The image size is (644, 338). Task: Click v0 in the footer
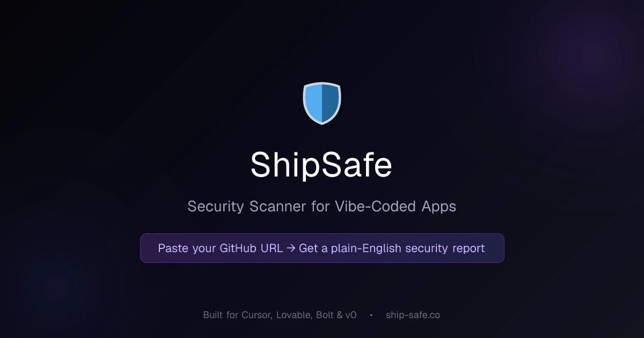coord(350,315)
